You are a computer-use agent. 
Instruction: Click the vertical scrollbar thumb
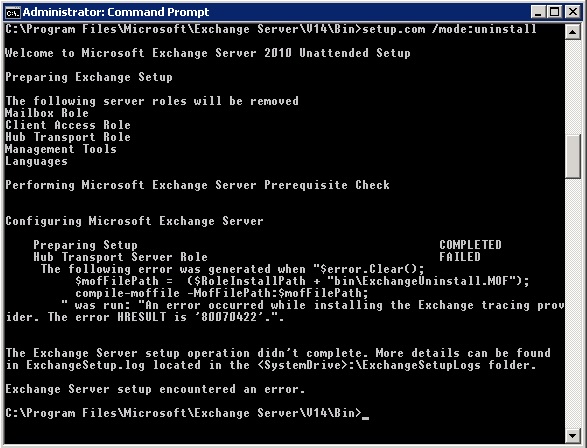coord(572,156)
